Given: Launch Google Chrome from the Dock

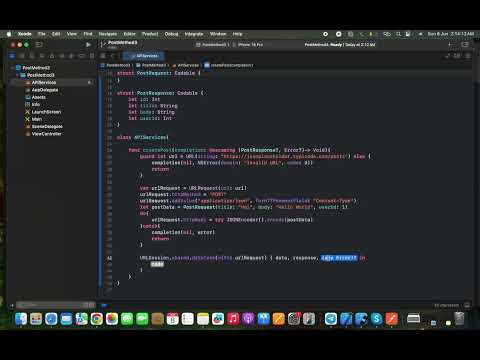Looking at the screenshot, I should [x=97, y=319].
